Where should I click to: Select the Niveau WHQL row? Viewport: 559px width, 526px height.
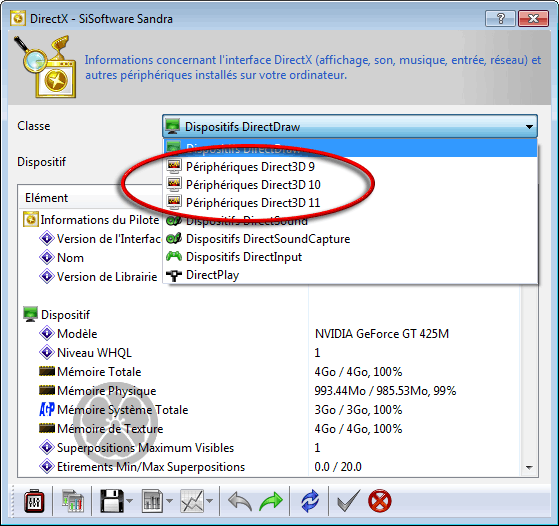point(270,353)
